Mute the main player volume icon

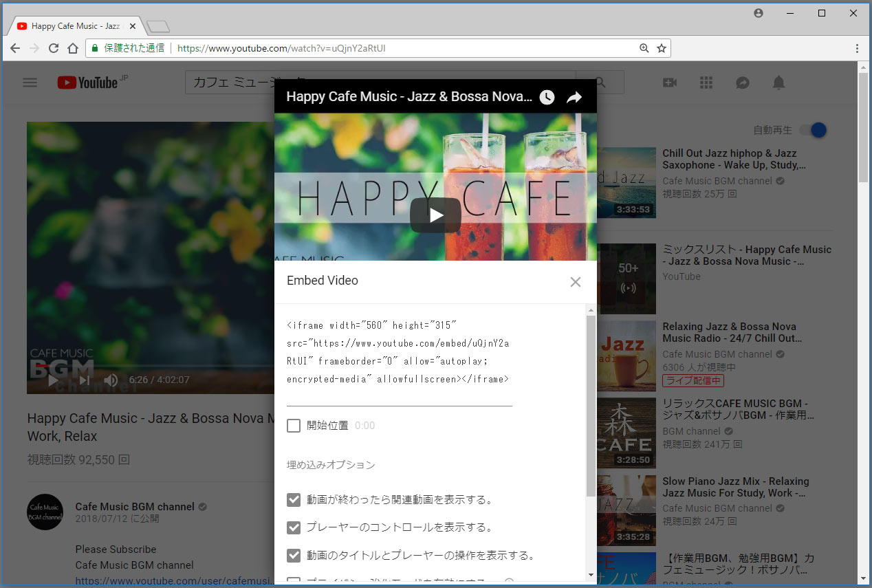(x=111, y=380)
